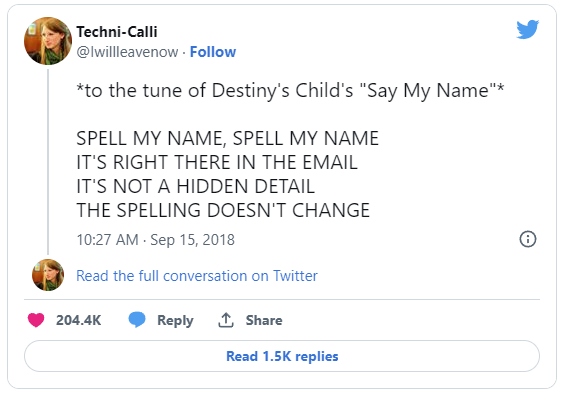
Task: Open Techni-Calli's large profile avatar
Action: [x=48, y=41]
